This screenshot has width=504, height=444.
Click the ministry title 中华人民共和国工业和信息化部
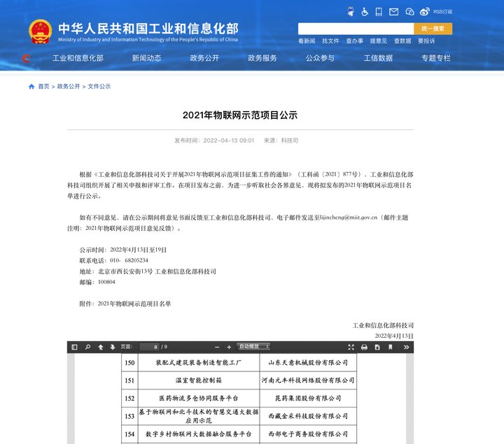(148, 29)
